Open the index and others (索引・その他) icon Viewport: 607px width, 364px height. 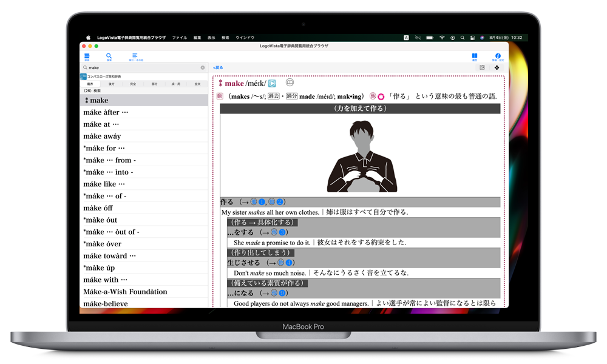pos(135,57)
